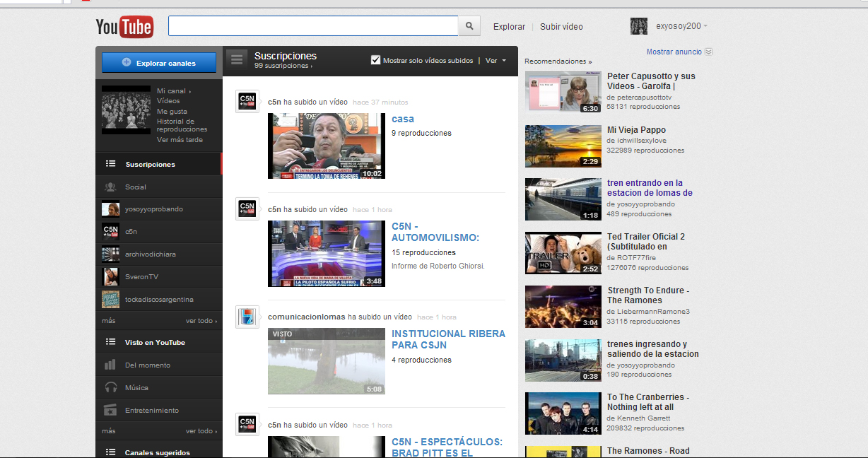Open the Ver dropdown

(x=495, y=61)
